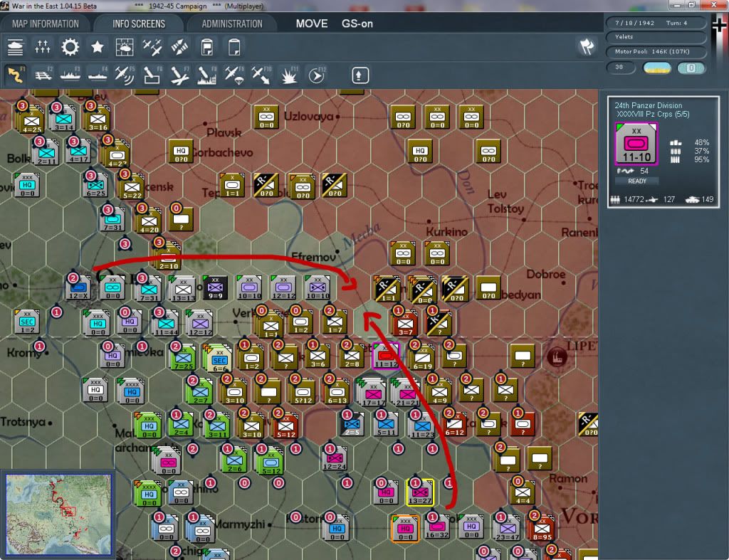Select the 13=13 infantry counter
Screen dimensions: 729x560
[182, 289]
